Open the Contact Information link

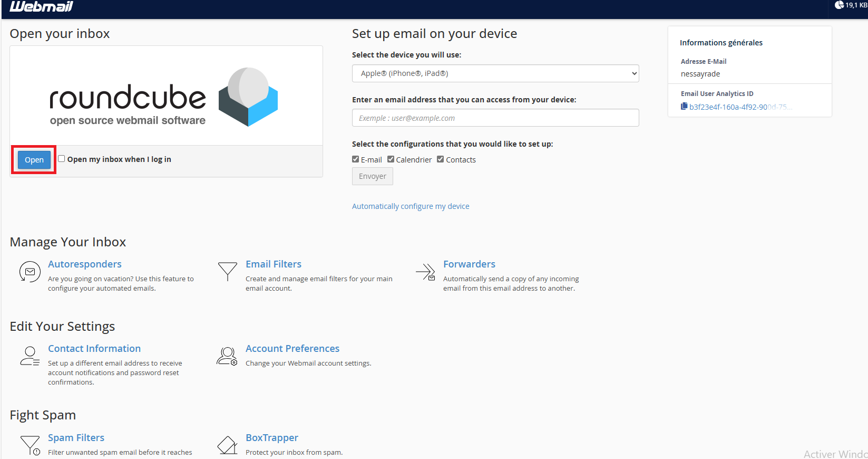(x=94, y=349)
